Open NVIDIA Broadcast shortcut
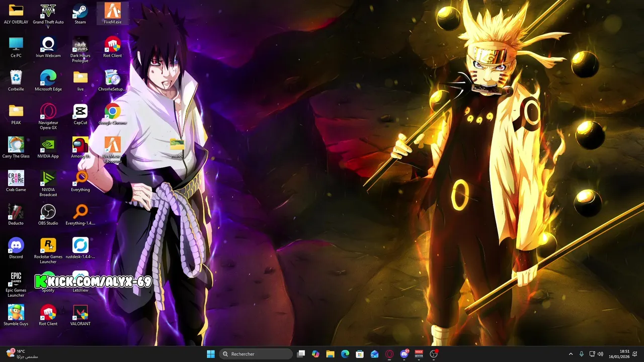Viewport: 644px width, 362px height. coord(48,184)
